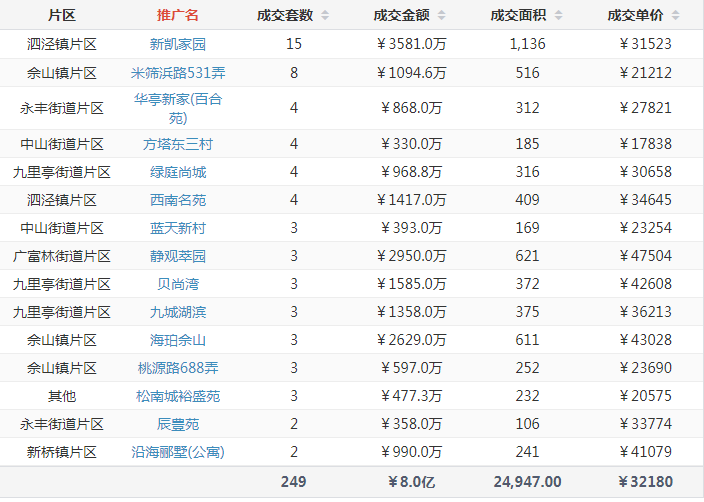This screenshot has height=502, width=704.
Task: Click the unit price ￥47504
Action: point(645,256)
